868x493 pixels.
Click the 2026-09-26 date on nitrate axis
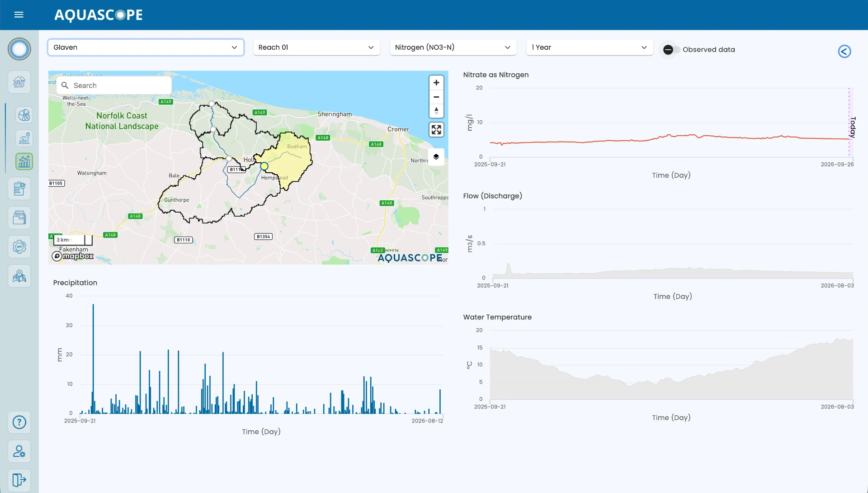[x=837, y=164]
